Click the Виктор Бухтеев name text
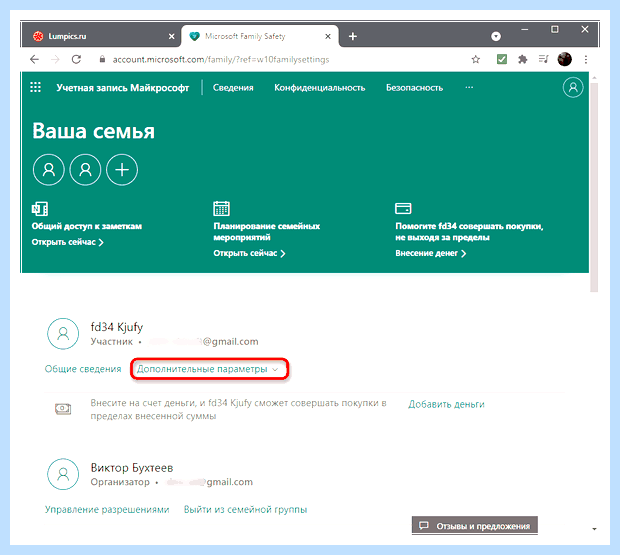The image size is (620, 555). click(132, 468)
